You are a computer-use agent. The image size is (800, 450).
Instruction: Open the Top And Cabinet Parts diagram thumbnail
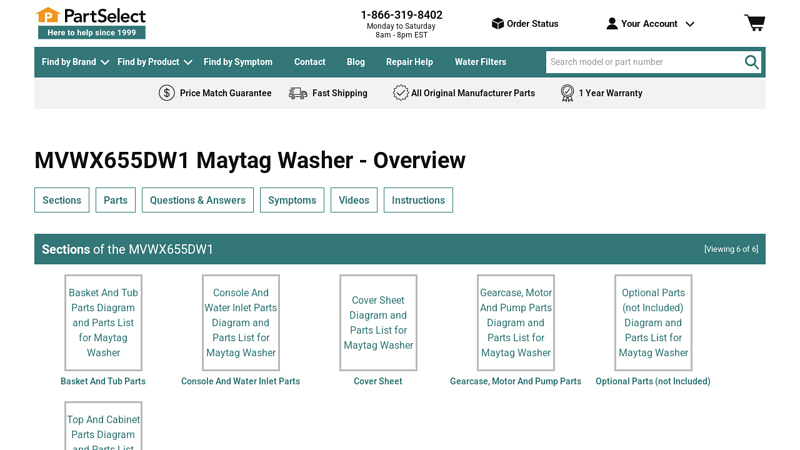[103, 426]
